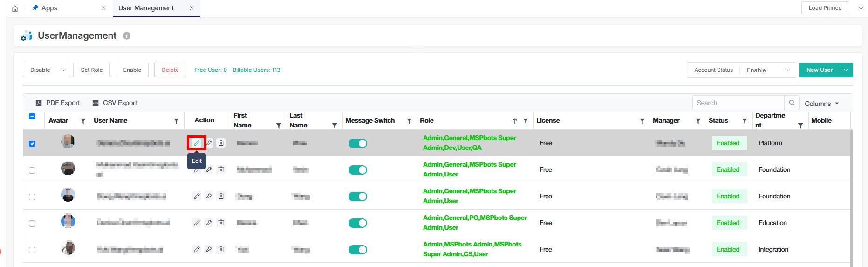Click the search magnifier icon

[x=792, y=103]
